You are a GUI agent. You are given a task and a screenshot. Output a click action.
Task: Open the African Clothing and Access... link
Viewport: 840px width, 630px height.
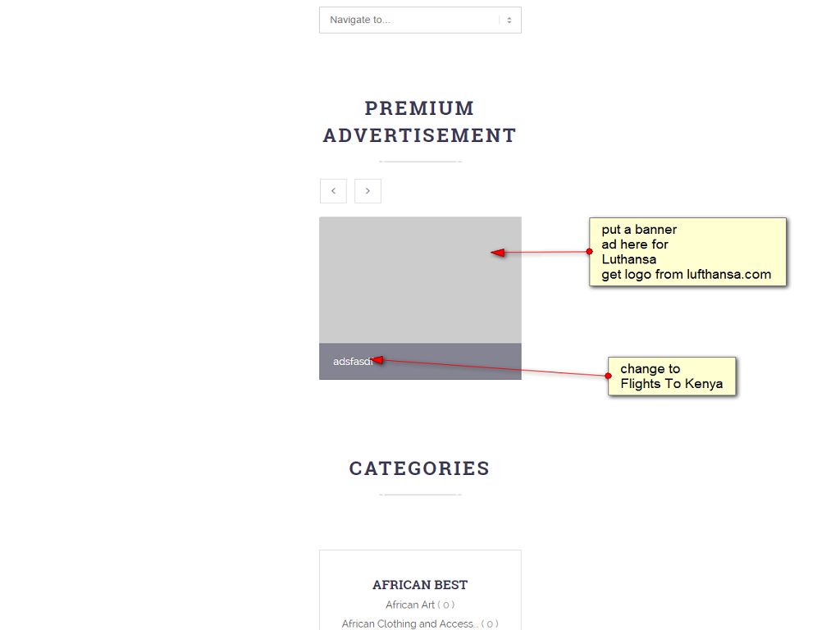click(x=409, y=624)
